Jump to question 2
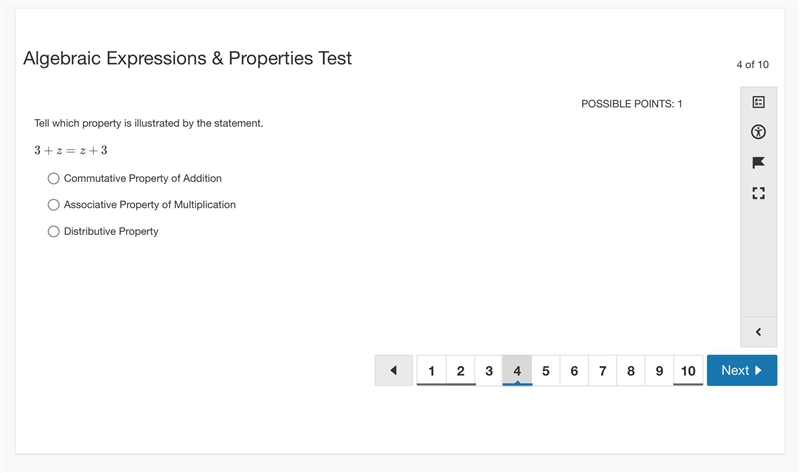800x473 pixels. [x=461, y=370]
